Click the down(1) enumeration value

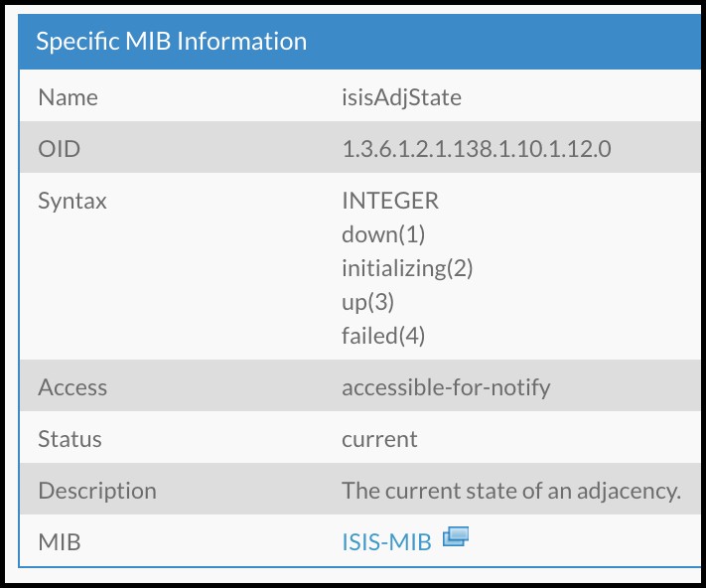coord(383,234)
